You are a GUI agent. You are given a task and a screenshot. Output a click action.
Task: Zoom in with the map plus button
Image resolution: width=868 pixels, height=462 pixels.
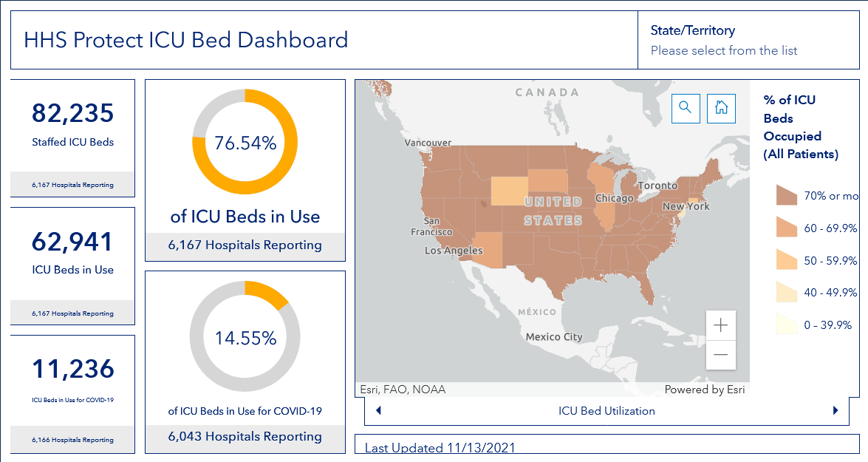[721, 325]
